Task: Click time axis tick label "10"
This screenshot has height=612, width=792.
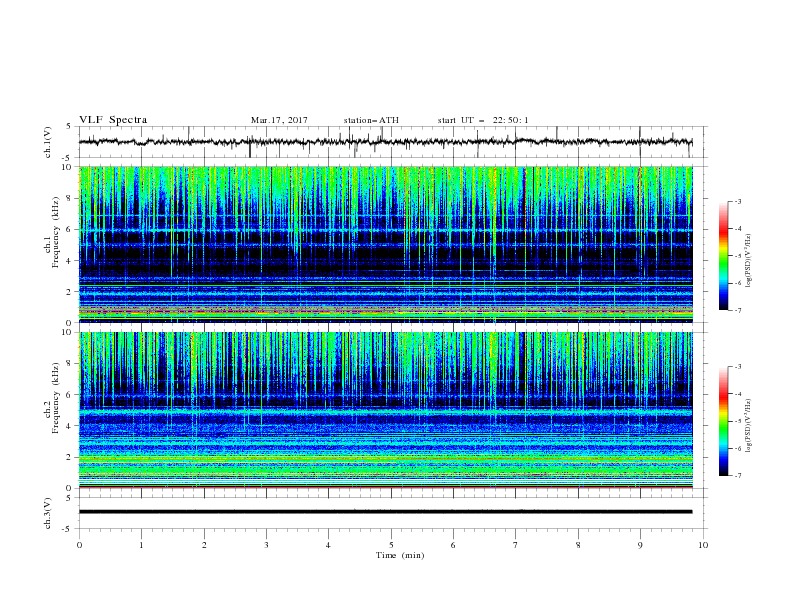Action: (x=703, y=545)
